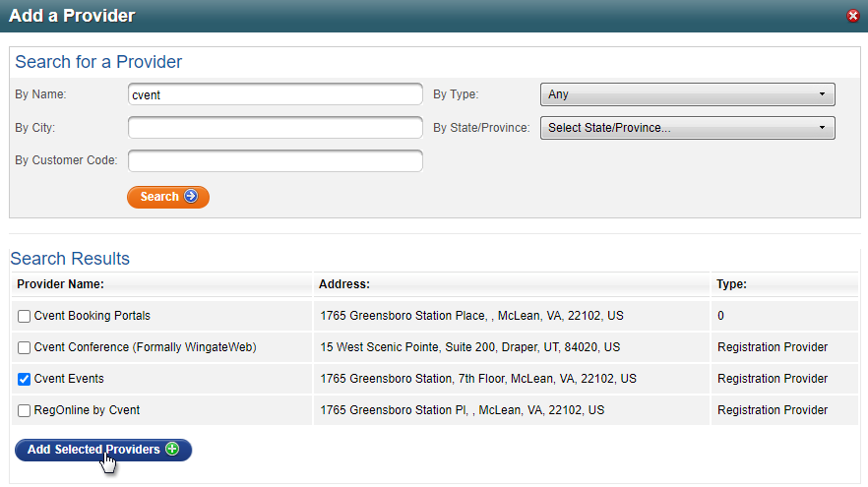Check the Cvent Booking Portals checkbox
This screenshot has width=868, height=487.
(25, 317)
